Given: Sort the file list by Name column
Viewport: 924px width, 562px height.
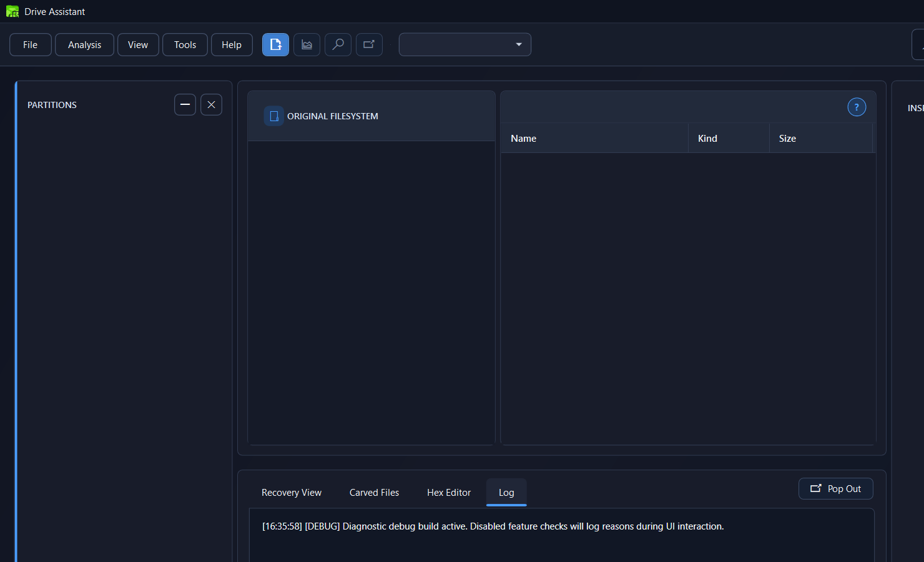Looking at the screenshot, I should tap(594, 138).
